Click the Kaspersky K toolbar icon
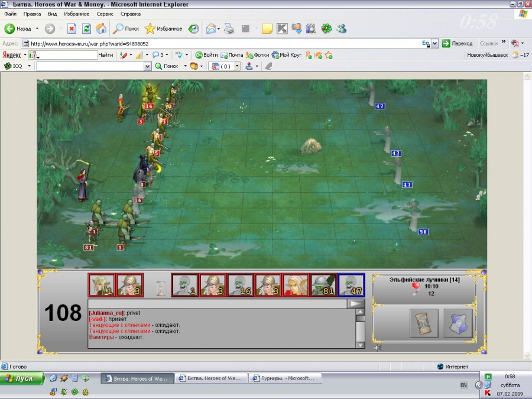The height and width of the screenshot is (399, 532). pos(282,29)
